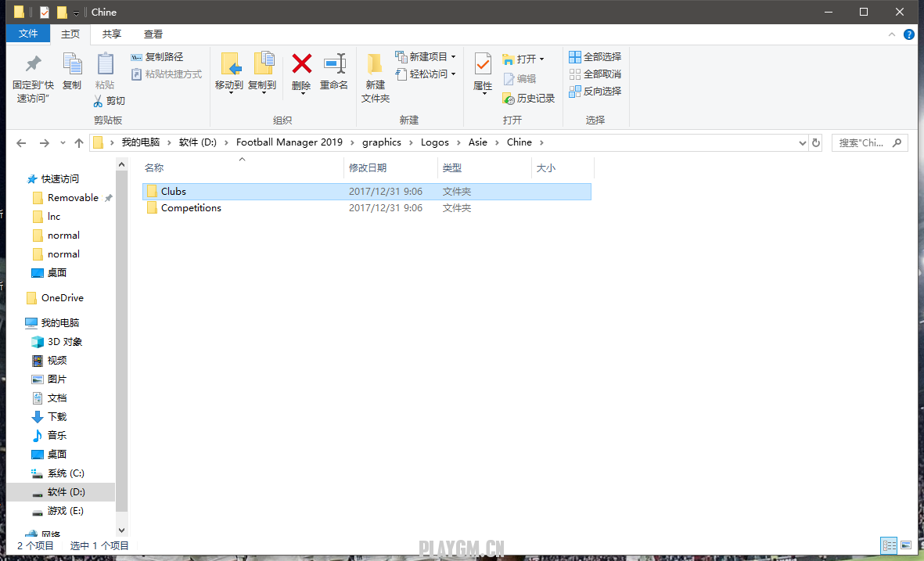
Task: Click the Properties (属性) checkmark icon
Action: 483,63
